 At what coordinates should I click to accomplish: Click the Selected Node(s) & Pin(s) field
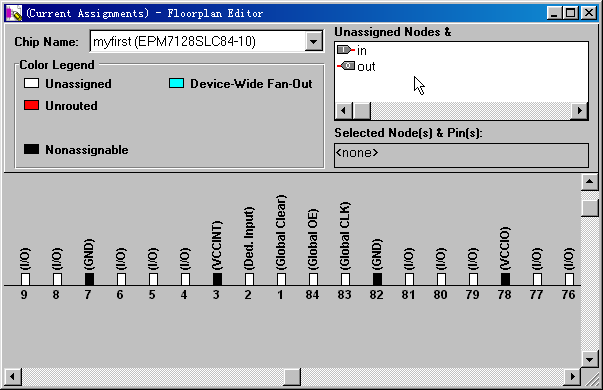click(461, 155)
